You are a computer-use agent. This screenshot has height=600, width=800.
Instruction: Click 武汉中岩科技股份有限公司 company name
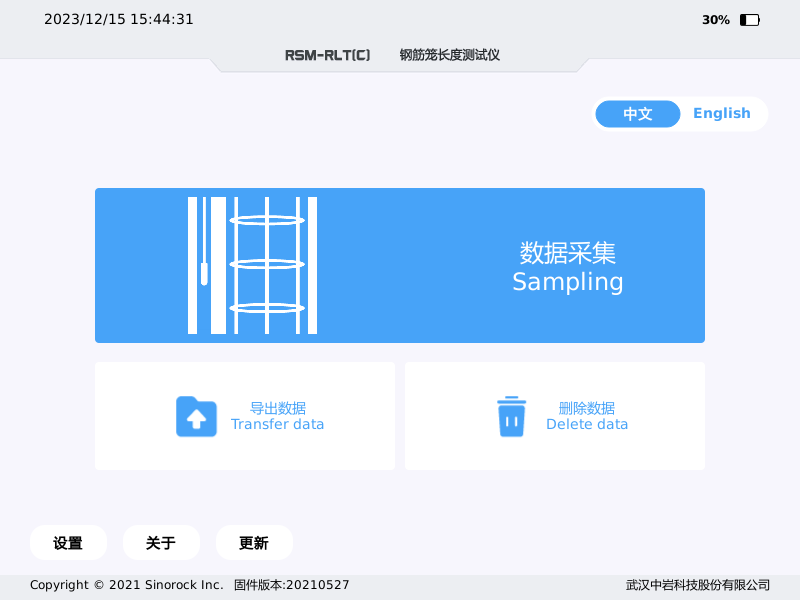698,585
